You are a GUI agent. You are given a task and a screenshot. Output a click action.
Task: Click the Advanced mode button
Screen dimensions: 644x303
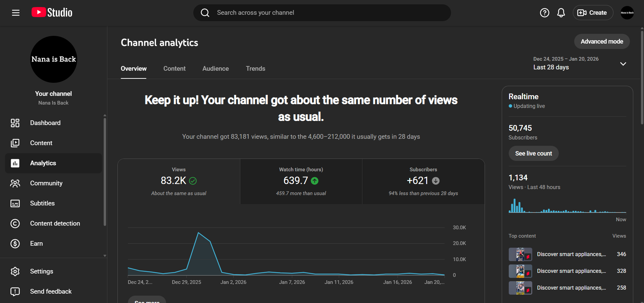coord(602,42)
